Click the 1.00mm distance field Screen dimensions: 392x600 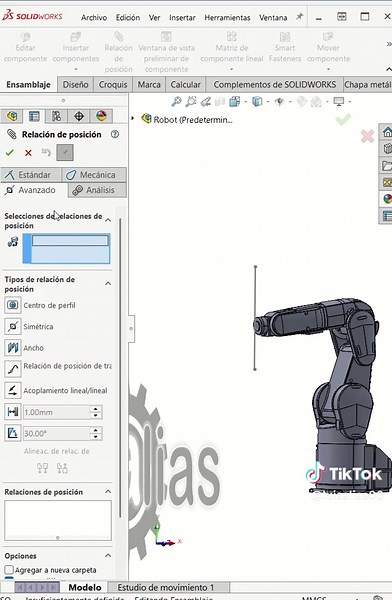(x=56, y=412)
